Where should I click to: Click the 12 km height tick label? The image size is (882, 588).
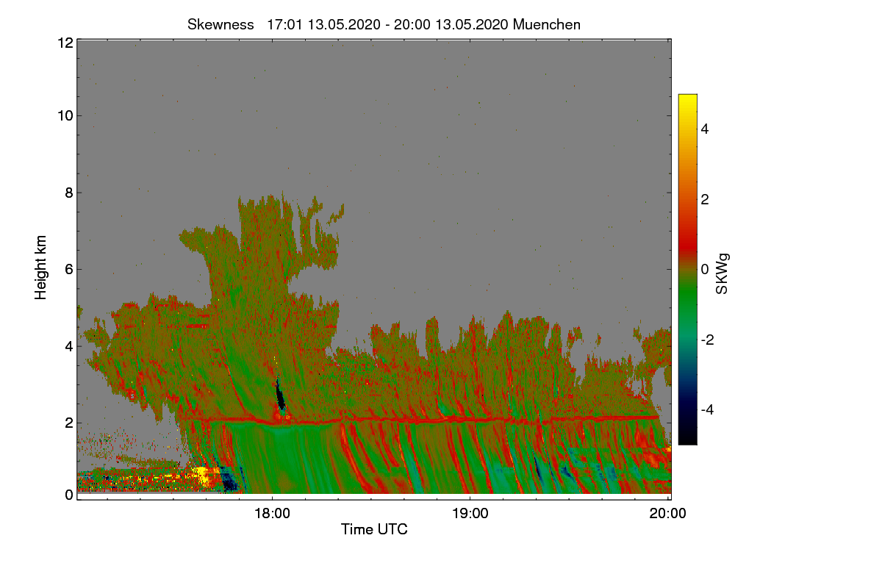64,43
